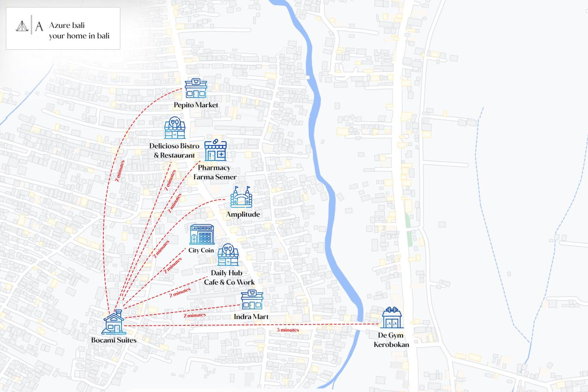Click "2 minutes" on the Pepito Market route

click(x=120, y=171)
